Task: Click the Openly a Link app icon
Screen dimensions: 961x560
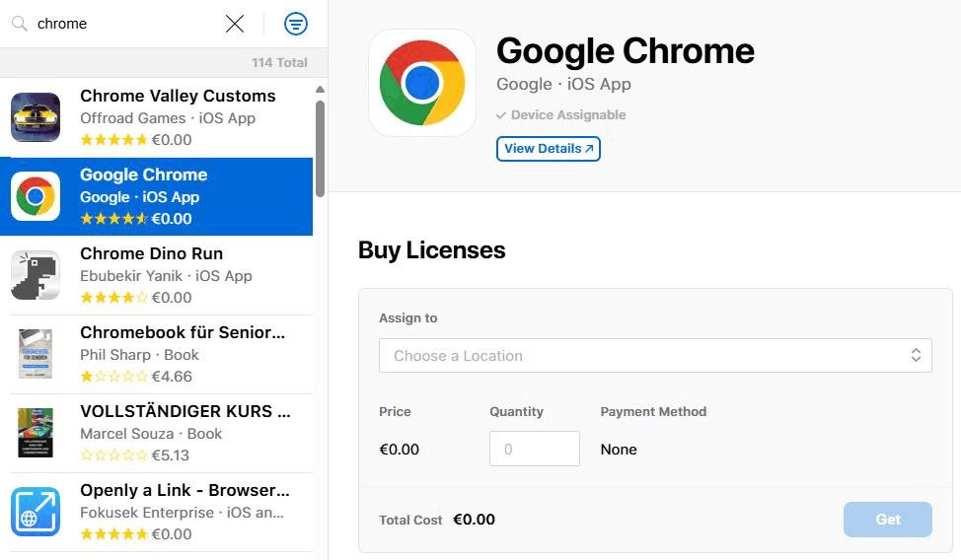Action: click(36, 512)
